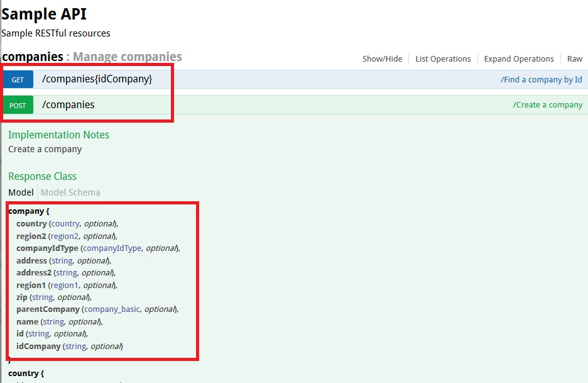588x383 pixels.
Task: Click the country type link in the model
Action: click(65, 224)
